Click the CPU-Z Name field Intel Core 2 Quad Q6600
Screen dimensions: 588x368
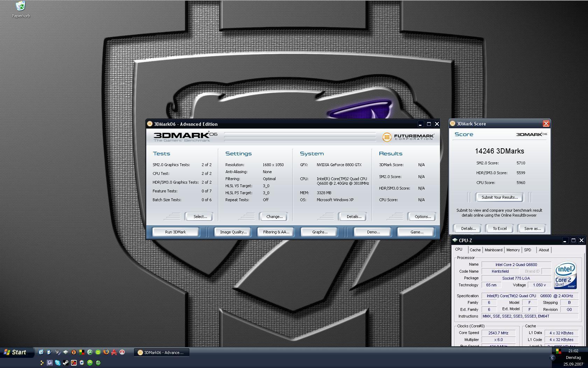pyautogui.click(x=516, y=265)
